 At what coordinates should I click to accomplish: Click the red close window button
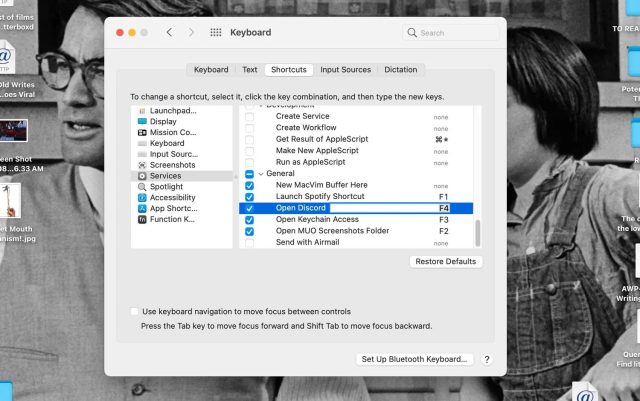point(120,33)
